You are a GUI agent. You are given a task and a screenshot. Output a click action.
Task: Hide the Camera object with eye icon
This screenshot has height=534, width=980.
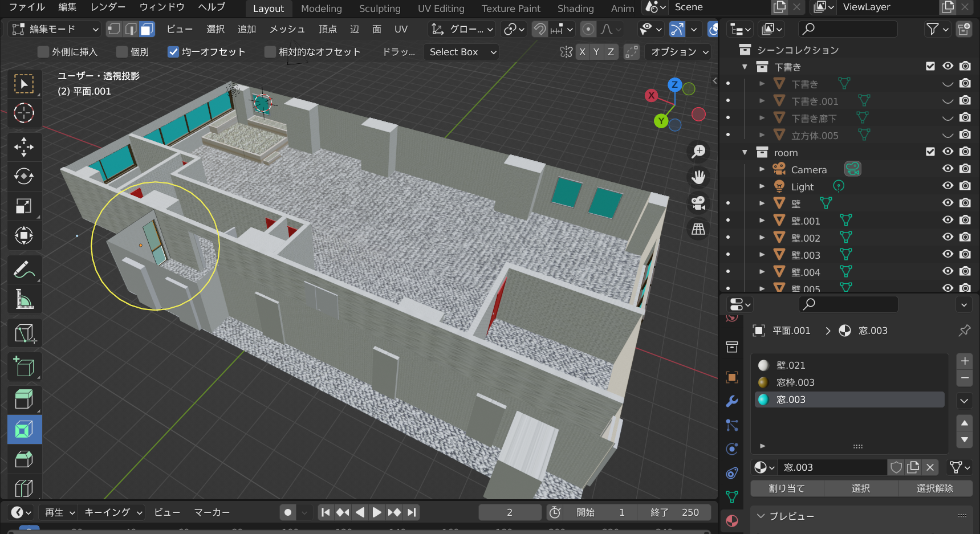[948, 169]
